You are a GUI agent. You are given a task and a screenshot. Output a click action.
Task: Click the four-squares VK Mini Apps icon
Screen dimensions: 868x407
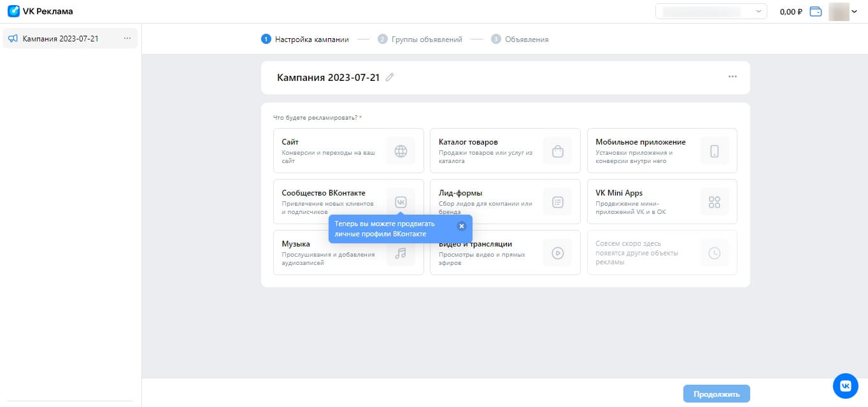(x=714, y=202)
